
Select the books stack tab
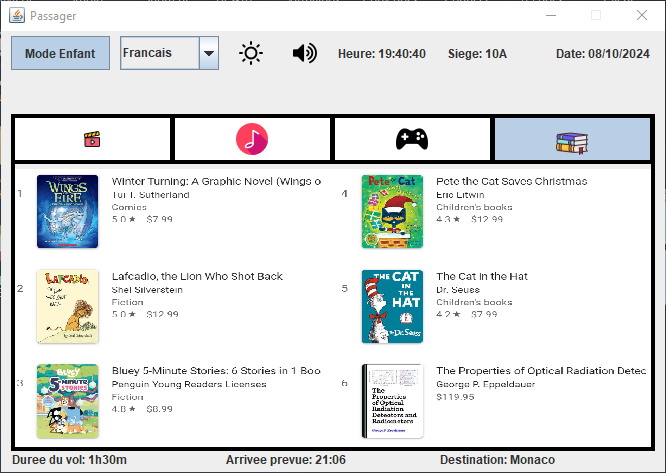pyautogui.click(x=572, y=140)
